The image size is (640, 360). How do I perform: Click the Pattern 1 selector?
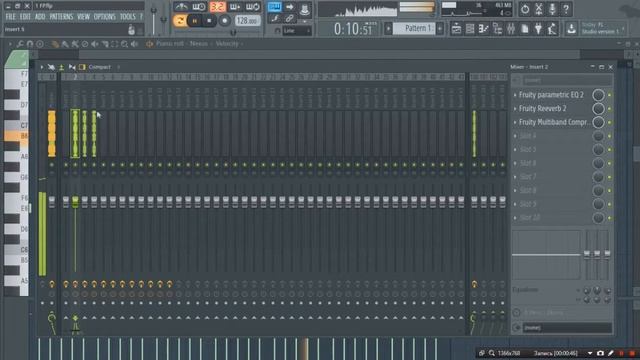tap(415, 28)
